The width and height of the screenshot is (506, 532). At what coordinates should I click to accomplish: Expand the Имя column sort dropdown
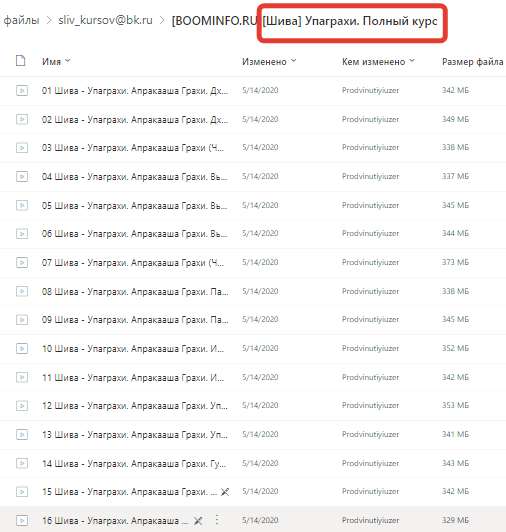pyautogui.click(x=68, y=61)
